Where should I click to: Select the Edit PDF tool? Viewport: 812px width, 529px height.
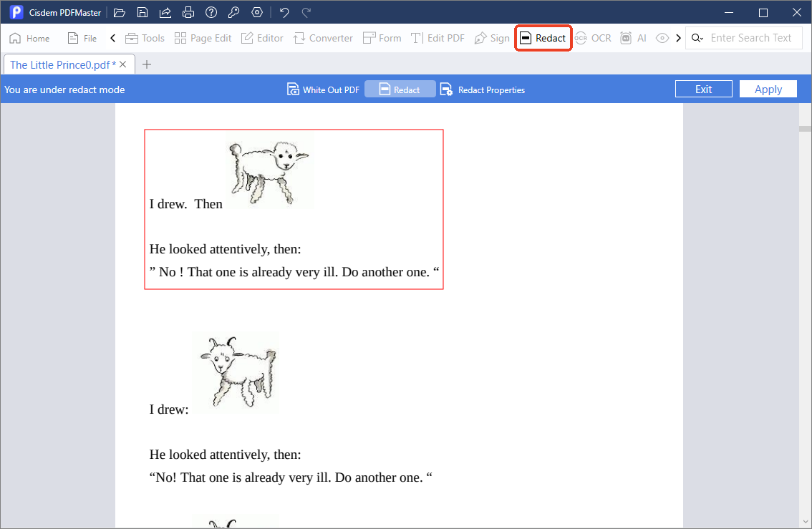[438, 39]
